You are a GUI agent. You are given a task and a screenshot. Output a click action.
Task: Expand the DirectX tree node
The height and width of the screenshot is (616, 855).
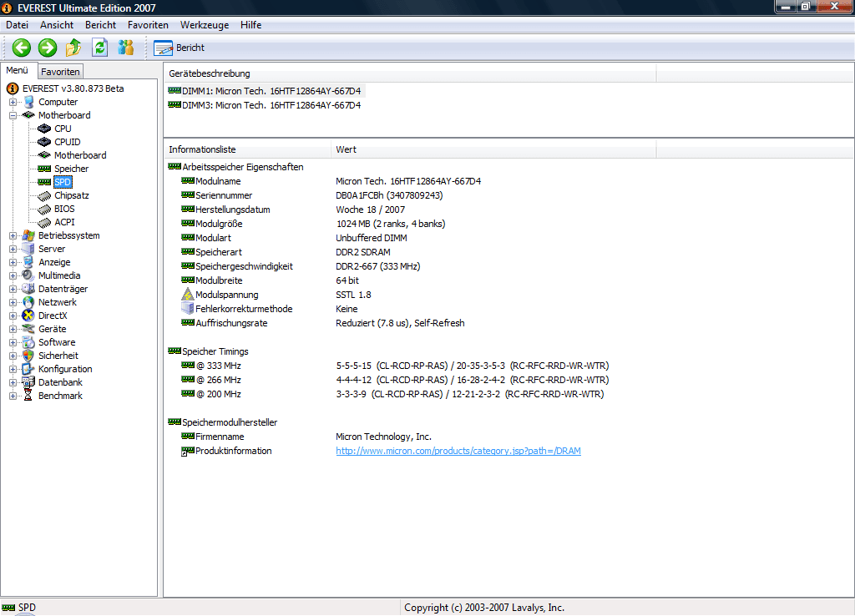[x=13, y=316]
